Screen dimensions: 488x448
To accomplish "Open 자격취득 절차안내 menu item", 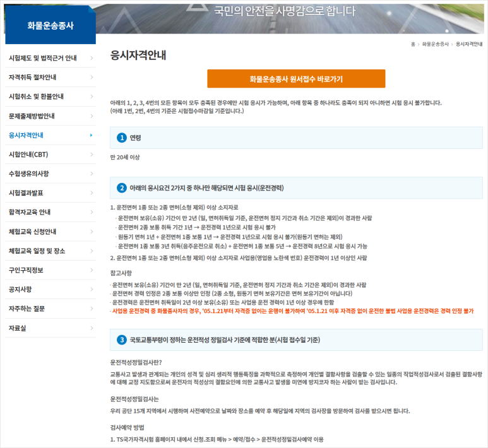I will [51, 78].
